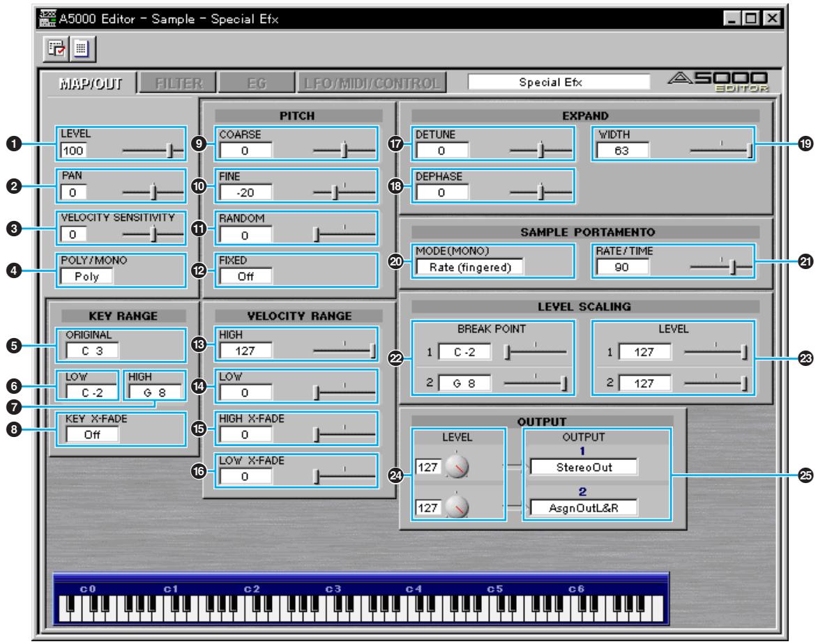This screenshot has width=818, height=644.
Task: Click the BREAK POINT 1 slider
Action: (536, 352)
